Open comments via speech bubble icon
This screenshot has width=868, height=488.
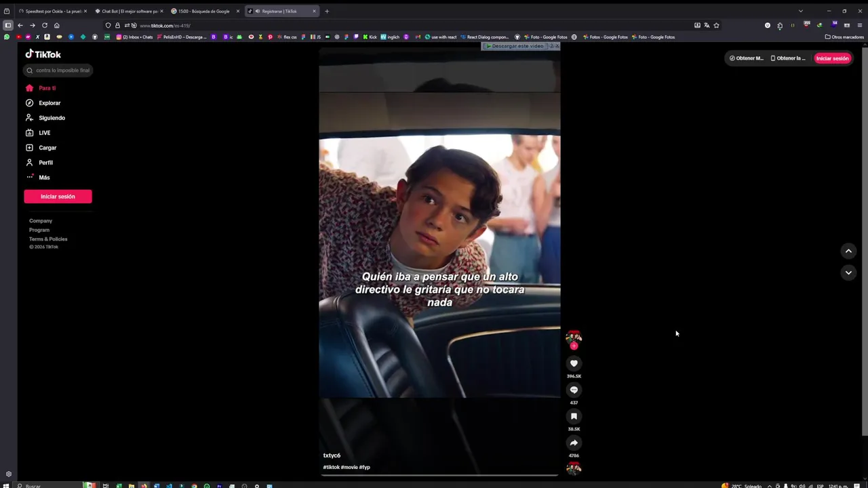574,390
